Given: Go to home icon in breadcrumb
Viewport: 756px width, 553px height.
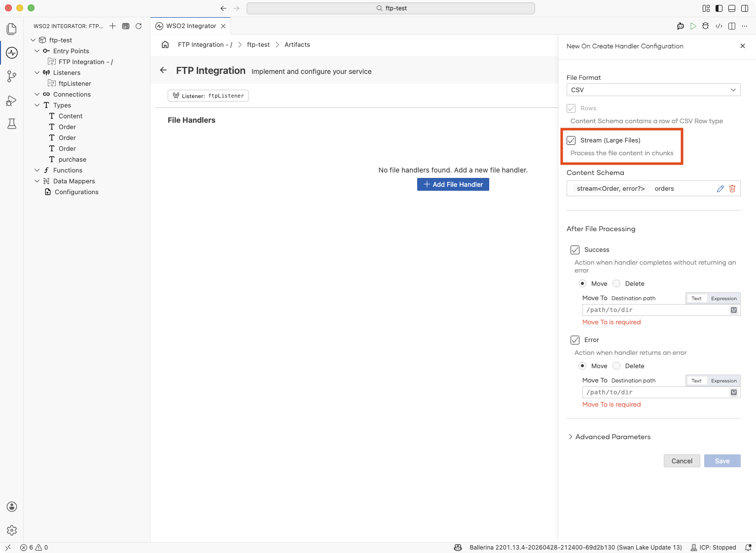Looking at the screenshot, I should (165, 44).
